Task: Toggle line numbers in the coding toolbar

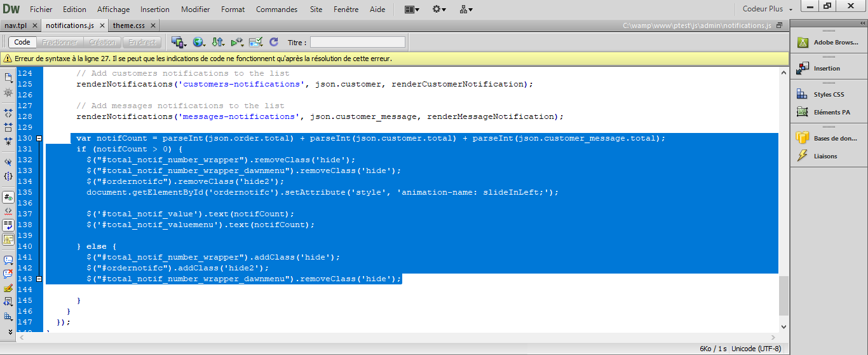Action: (8, 197)
